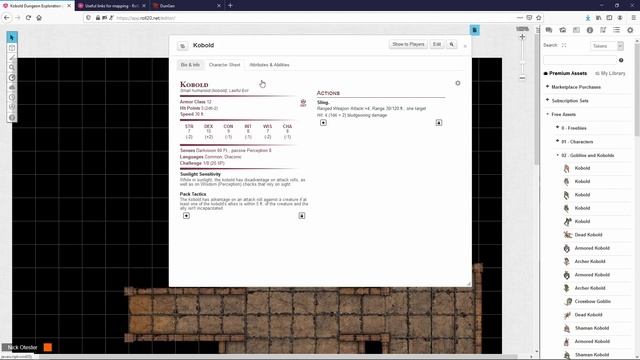Open the Tokens search filter dropdown
640x360 pixels.
coord(607,46)
